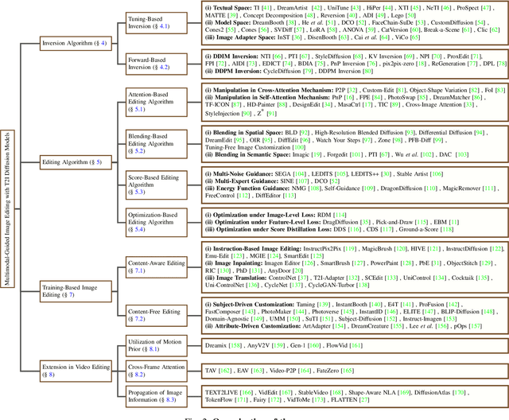
Task: Open Propagation of Image Information node
Action: tap(157, 396)
